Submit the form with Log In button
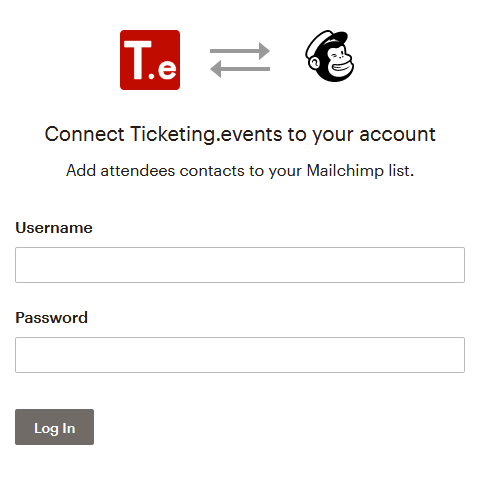This screenshot has height=493, width=480. (x=54, y=427)
